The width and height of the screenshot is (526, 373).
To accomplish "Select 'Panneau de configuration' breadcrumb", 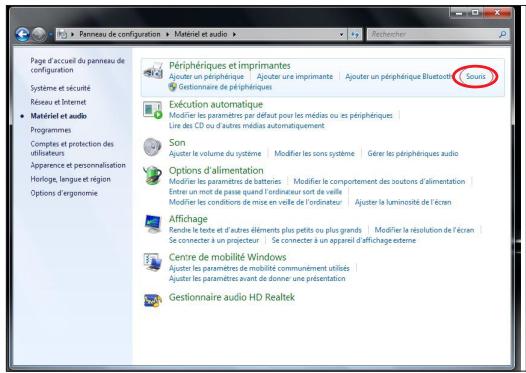I will [120, 34].
